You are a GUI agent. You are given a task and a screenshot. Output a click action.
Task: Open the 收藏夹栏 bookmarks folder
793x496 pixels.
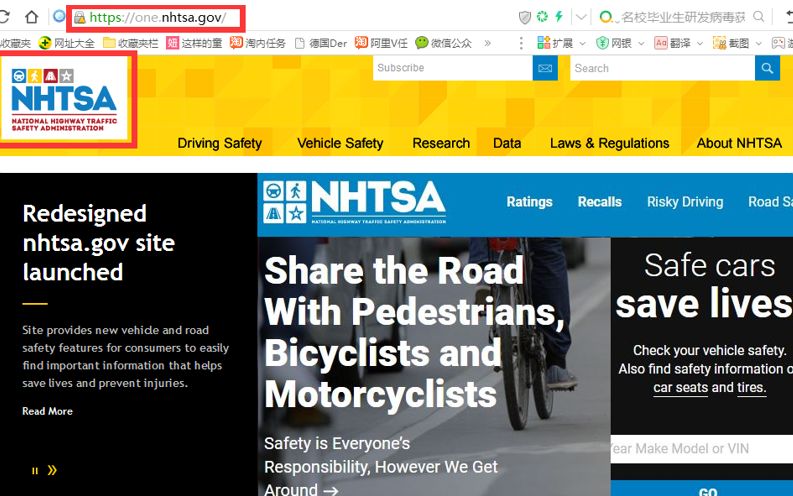(130, 43)
